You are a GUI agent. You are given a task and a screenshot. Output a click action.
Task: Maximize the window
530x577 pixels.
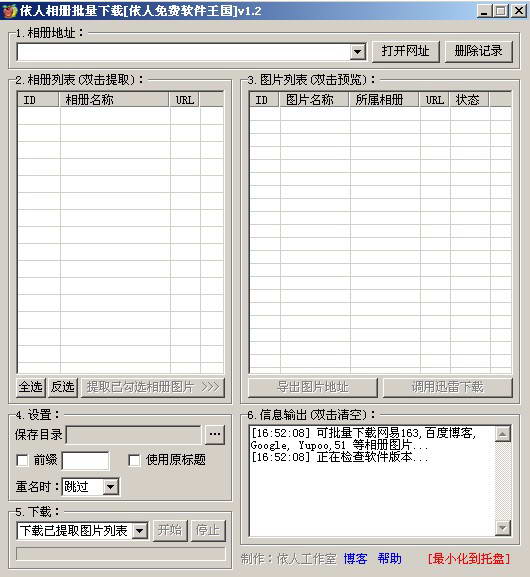click(501, 11)
